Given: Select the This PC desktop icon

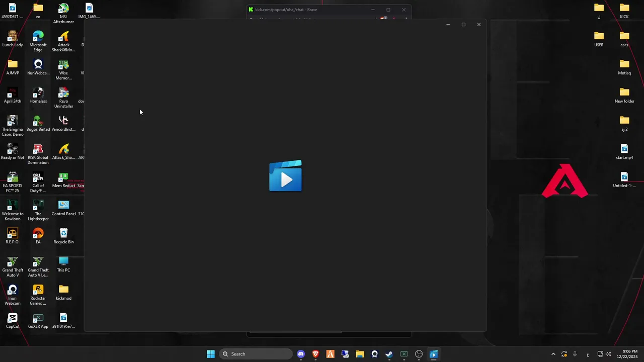Looking at the screenshot, I should tap(63, 264).
